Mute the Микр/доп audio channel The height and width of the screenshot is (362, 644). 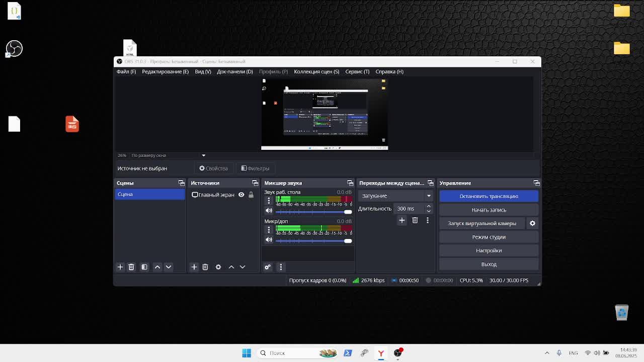269,240
